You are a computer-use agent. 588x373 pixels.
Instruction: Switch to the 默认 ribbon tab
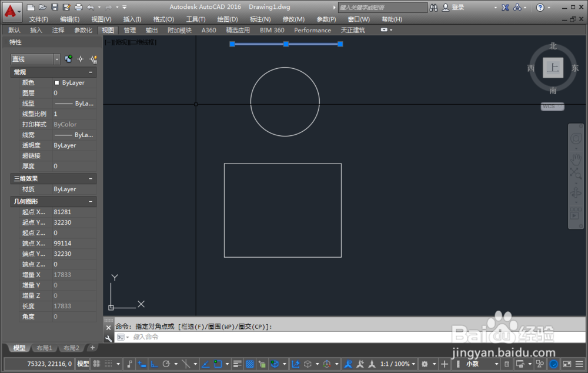14,30
